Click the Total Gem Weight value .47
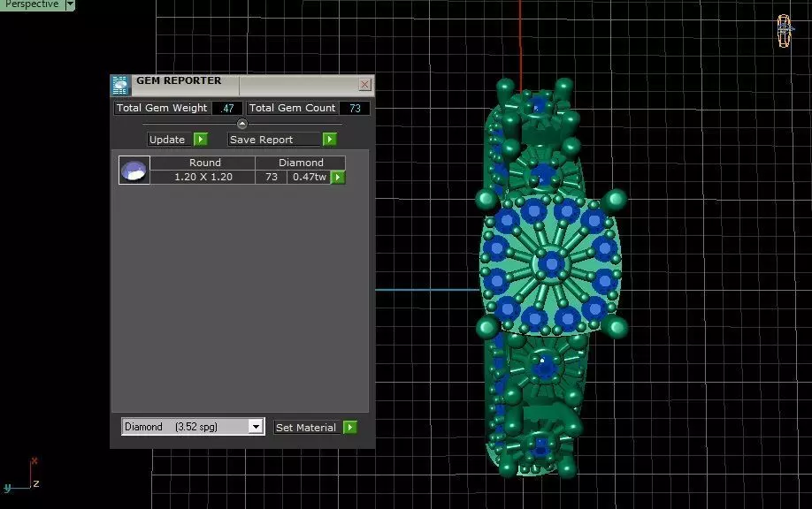Image resolution: width=812 pixels, height=509 pixels. 226,108
